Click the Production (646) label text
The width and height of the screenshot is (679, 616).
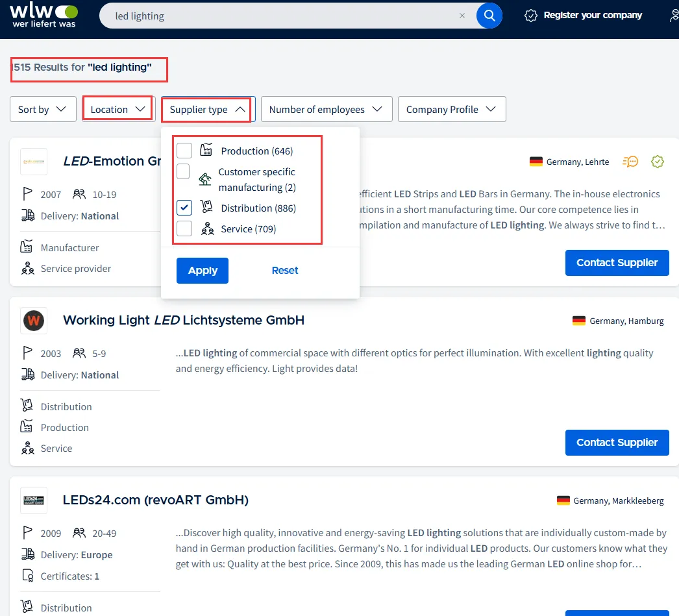point(257,151)
